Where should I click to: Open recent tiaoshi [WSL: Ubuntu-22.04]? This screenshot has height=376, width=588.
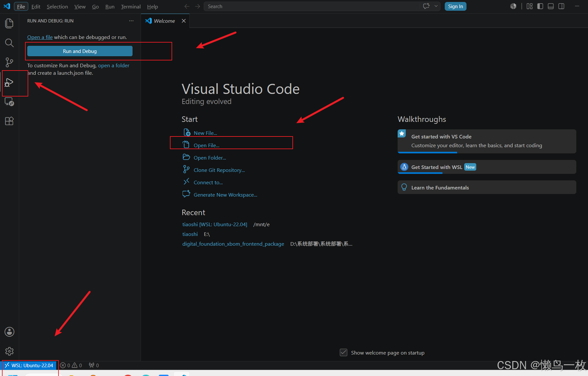(x=215, y=224)
